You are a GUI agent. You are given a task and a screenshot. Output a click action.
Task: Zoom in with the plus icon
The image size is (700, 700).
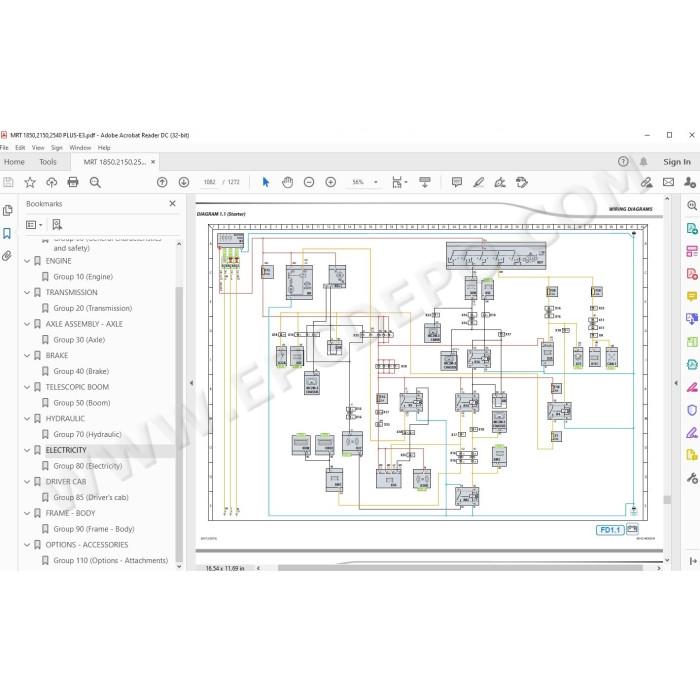click(x=330, y=182)
